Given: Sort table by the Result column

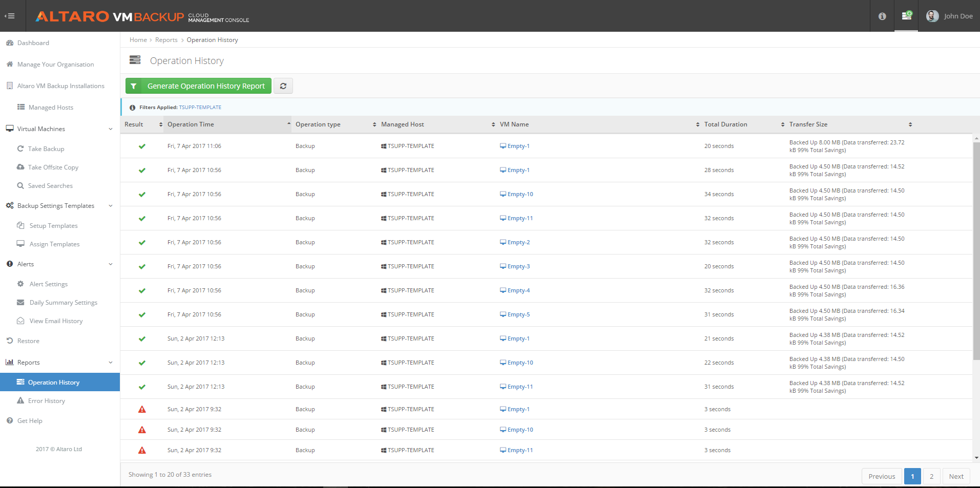Looking at the screenshot, I should (142, 124).
